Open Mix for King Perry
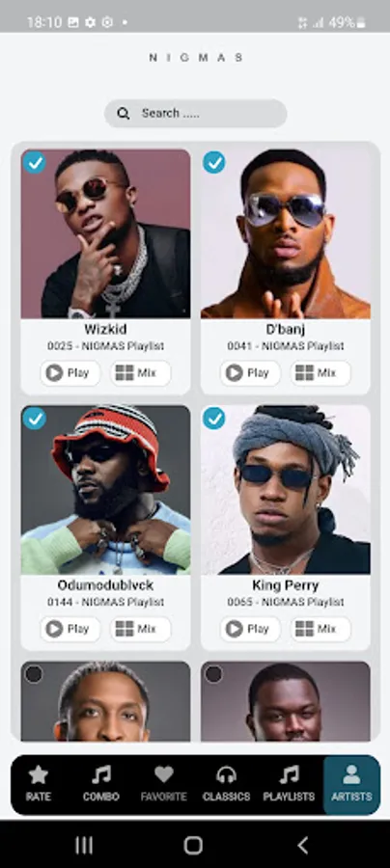This screenshot has width=390, height=868. click(320, 629)
